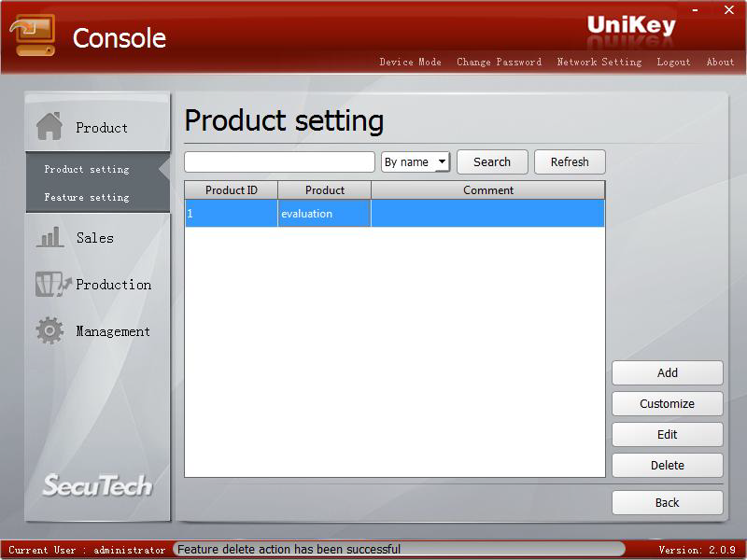Open the Product section label
The width and height of the screenshot is (747, 560).
[102, 128]
